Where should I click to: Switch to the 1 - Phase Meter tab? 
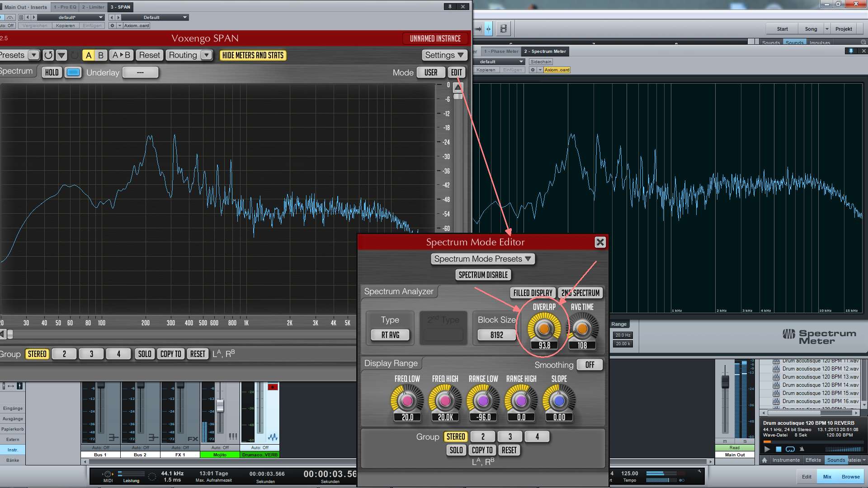coord(501,51)
